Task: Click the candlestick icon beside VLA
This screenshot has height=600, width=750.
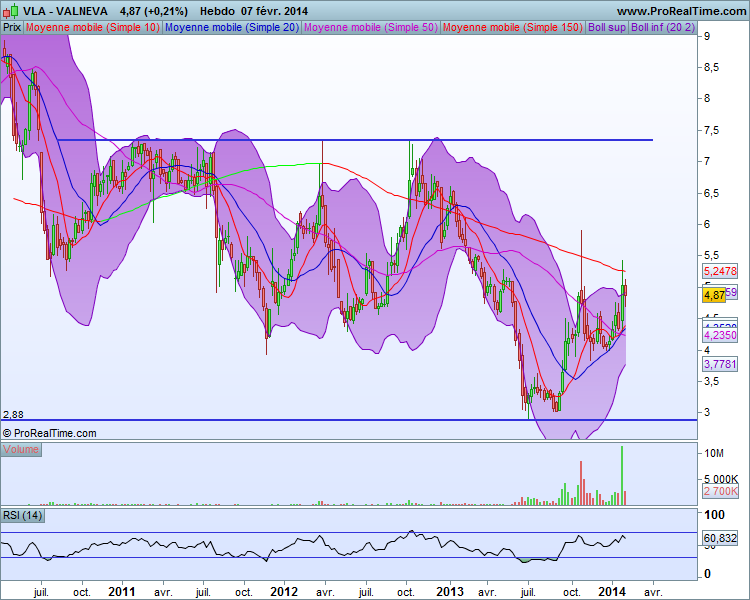Action: coord(11,10)
